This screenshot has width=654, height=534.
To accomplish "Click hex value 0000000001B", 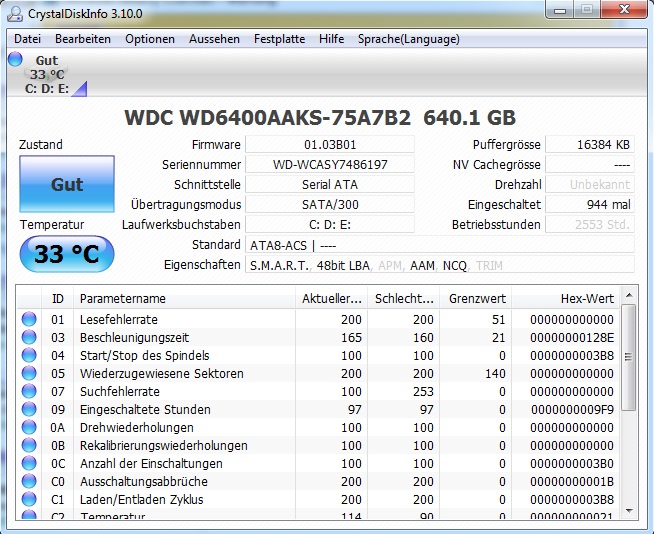I will point(572,481).
